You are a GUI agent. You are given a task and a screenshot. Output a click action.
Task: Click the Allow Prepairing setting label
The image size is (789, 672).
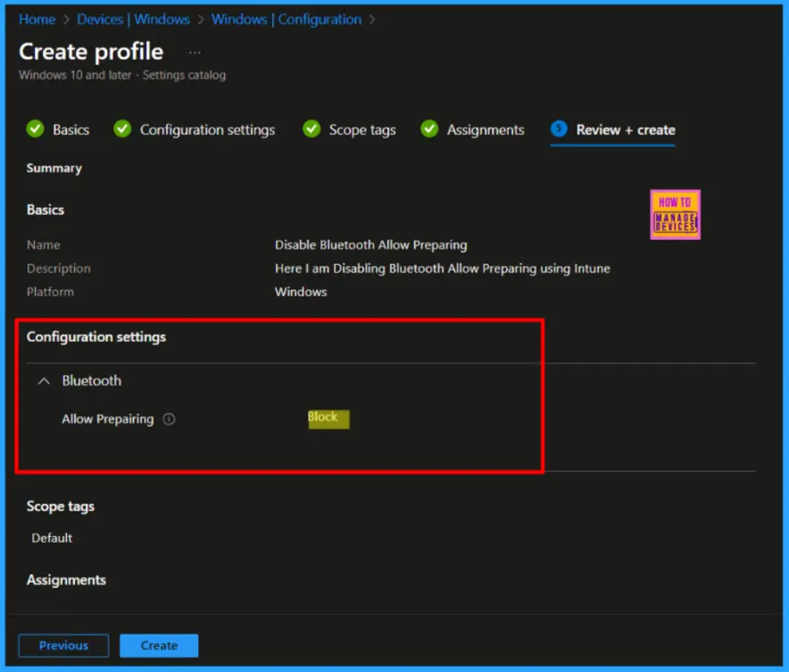[108, 419]
